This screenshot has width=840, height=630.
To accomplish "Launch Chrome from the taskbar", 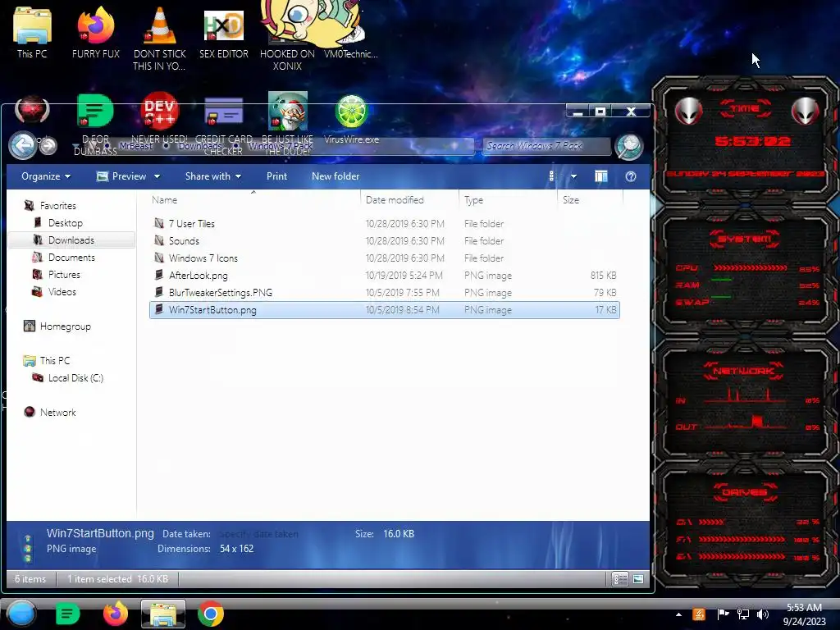I will [x=211, y=614].
